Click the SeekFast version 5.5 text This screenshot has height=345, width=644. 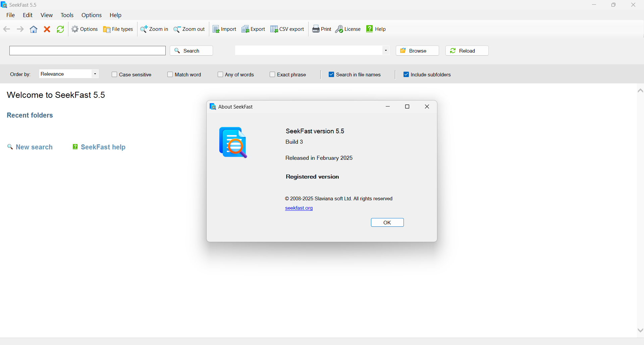point(315,131)
